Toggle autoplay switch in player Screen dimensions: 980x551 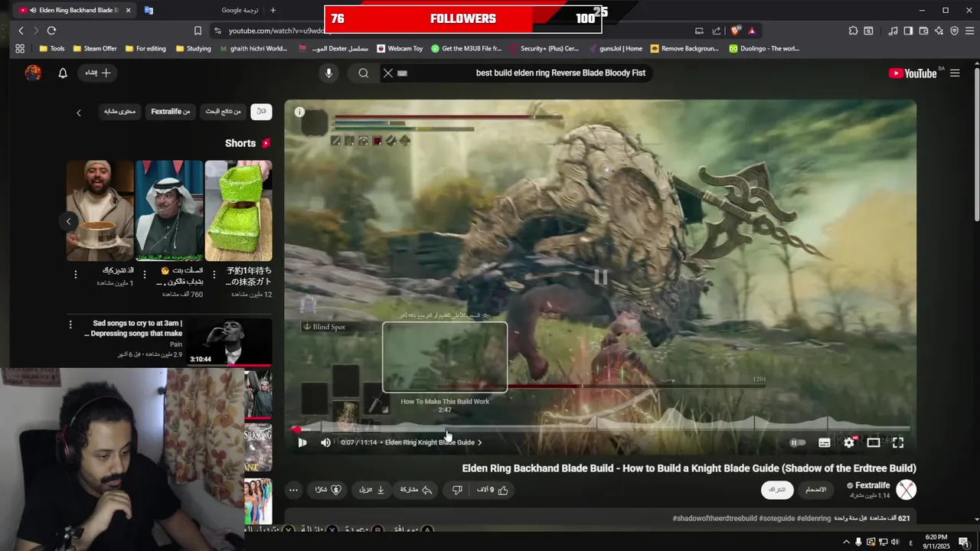coord(797,442)
